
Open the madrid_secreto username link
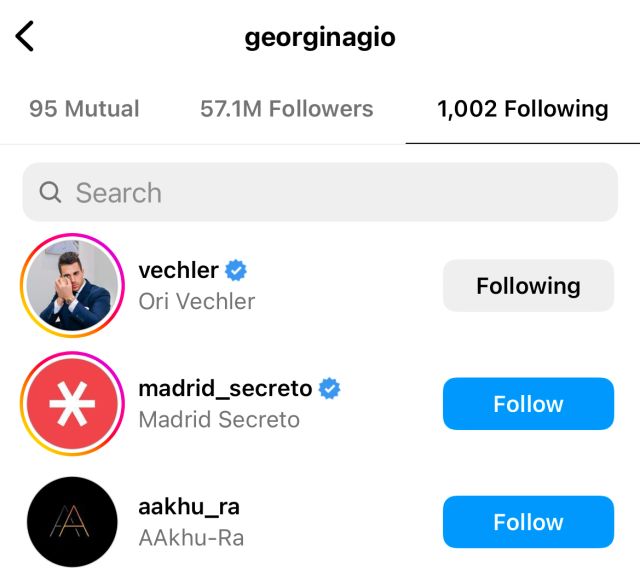point(225,389)
